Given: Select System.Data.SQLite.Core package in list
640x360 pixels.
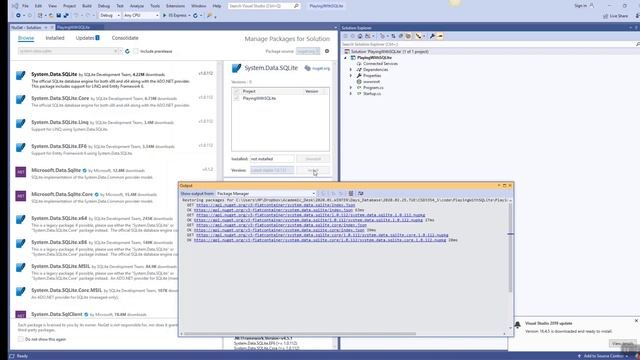Looking at the screenshot, I should pyautogui.click(x=114, y=102).
